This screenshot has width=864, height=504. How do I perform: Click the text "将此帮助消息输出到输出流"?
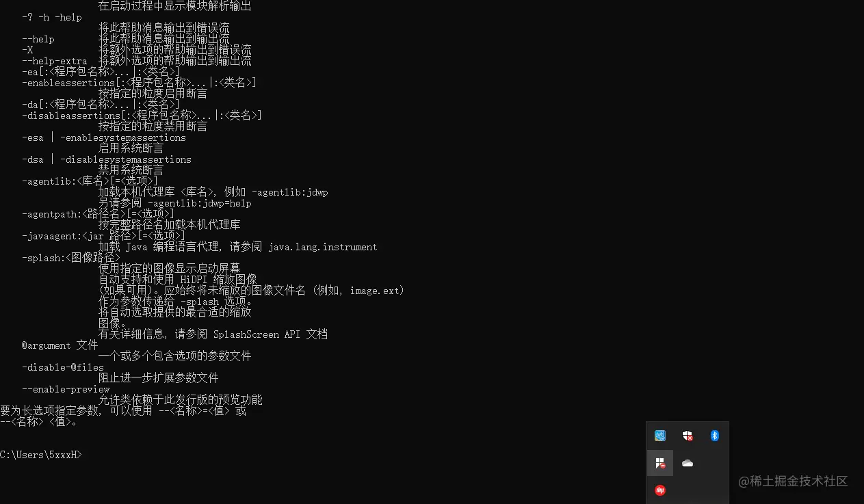coord(163,39)
